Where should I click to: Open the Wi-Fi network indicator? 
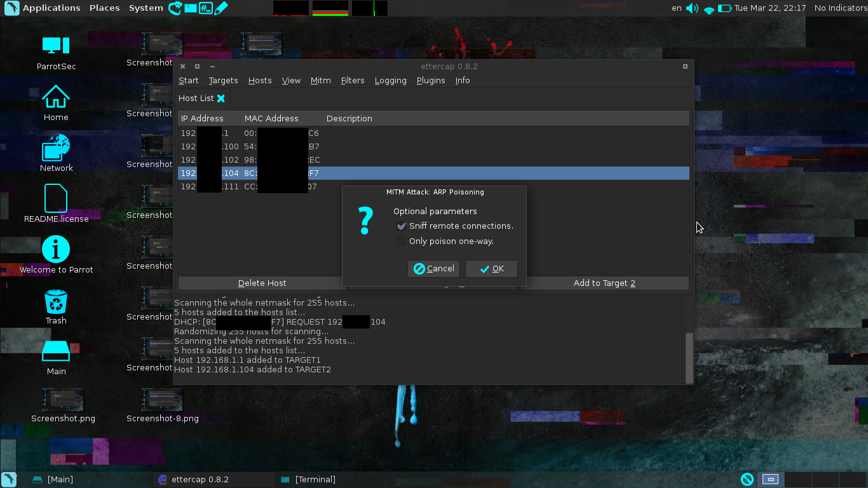pos(709,9)
